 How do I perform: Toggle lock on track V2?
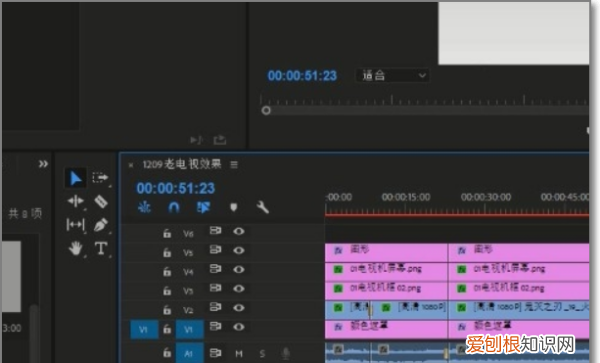(x=167, y=309)
